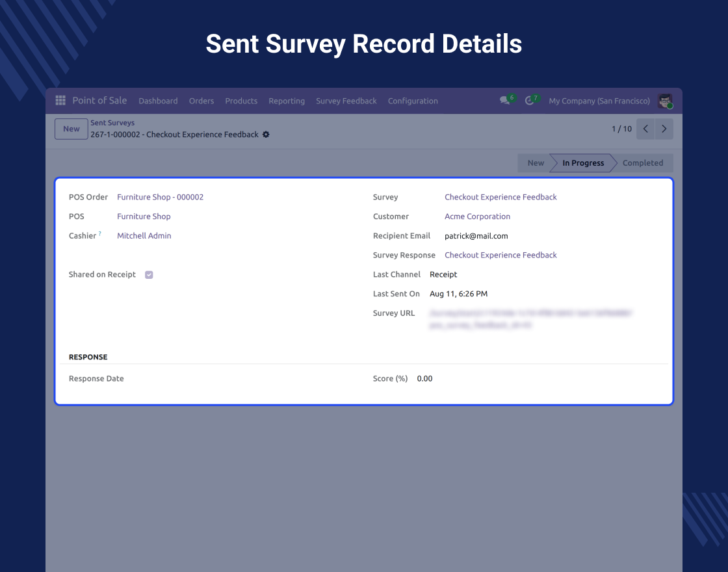Screen dimensions: 728x572
Task: Open the Survey Response Checkout Experience Feedback link
Action: point(500,255)
